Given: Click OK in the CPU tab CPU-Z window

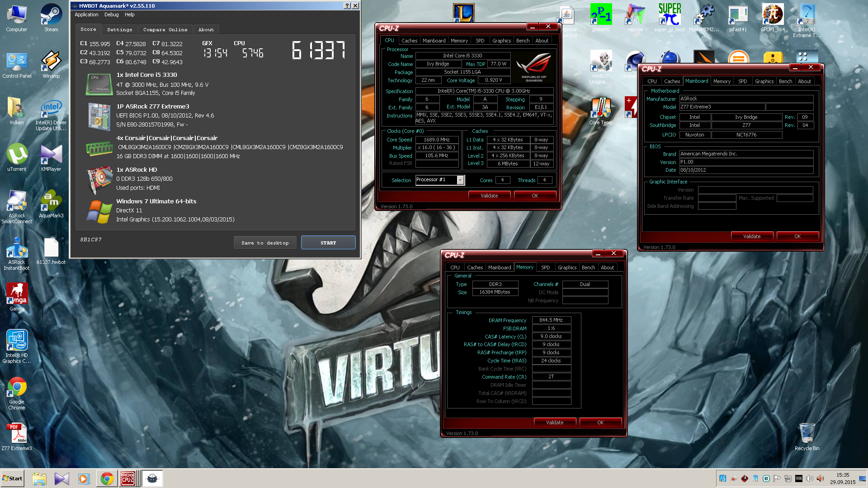Looking at the screenshot, I should pyautogui.click(x=535, y=196).
